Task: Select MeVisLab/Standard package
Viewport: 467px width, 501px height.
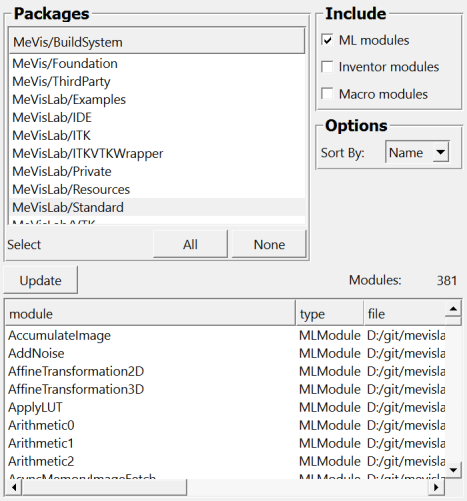Action: click(x=157, y=207)
